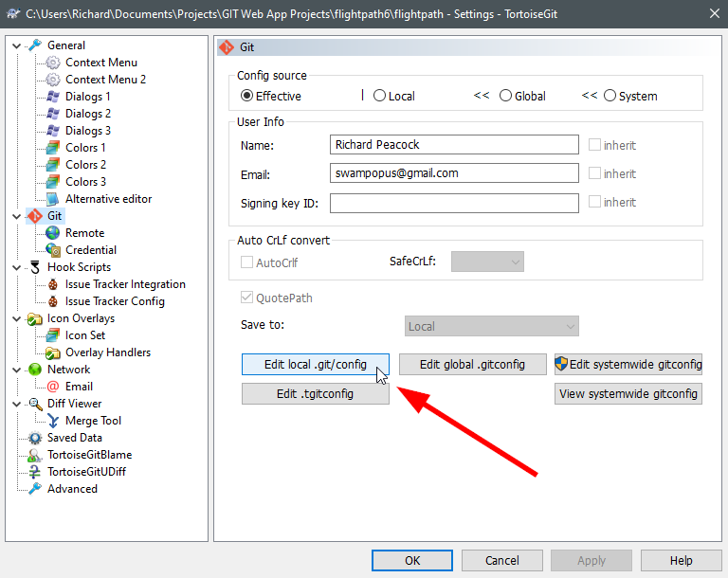Click the Network green globe icon
The width and height of the screenshot is (728, 578).
[35, 370]
